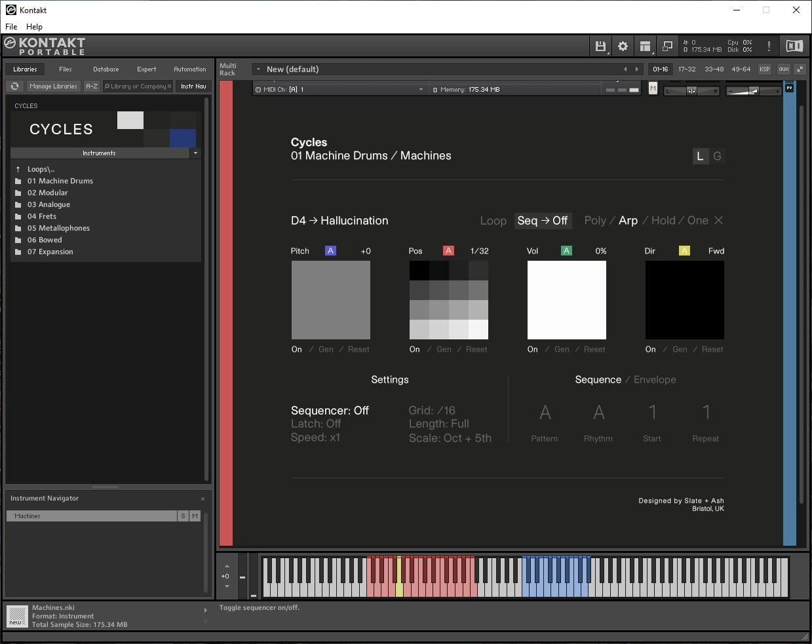The height and width of the screenshot is (644, 812).
Task: Go to next multi preset arrow
Action: click(x=636, y=69)
